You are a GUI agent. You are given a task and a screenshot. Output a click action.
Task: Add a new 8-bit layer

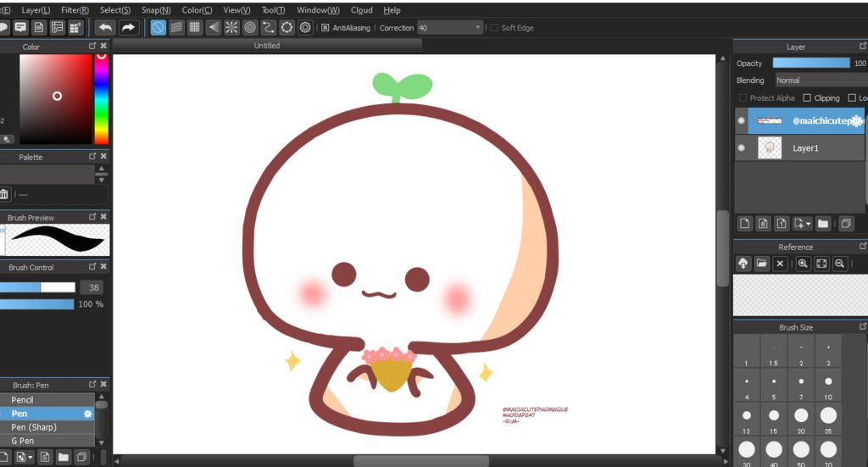[763, 224]
